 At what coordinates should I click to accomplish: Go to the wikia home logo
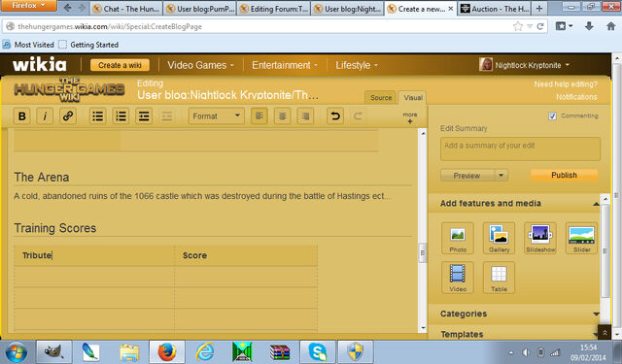39,65
